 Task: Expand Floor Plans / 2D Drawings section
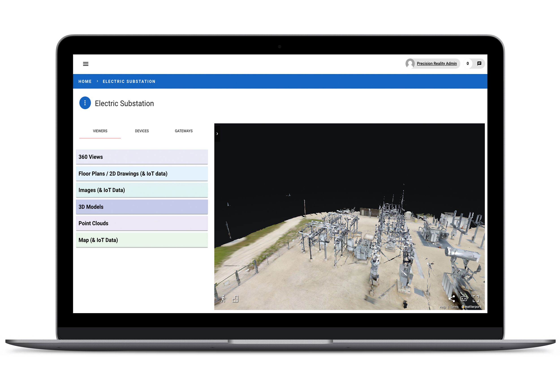142,174
